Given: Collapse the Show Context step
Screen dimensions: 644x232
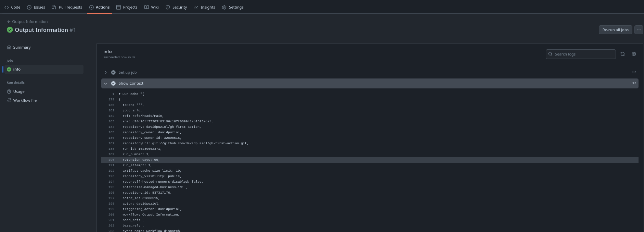Looking at the screenshot, I should (x=106, y=83).
